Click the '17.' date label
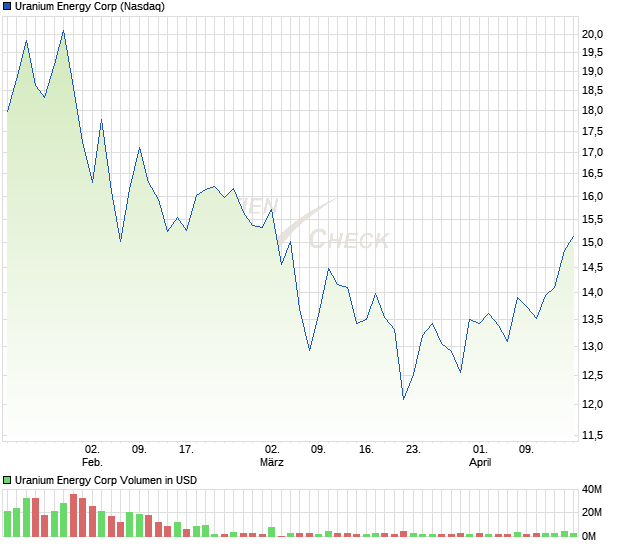 (x=186, y=450)
